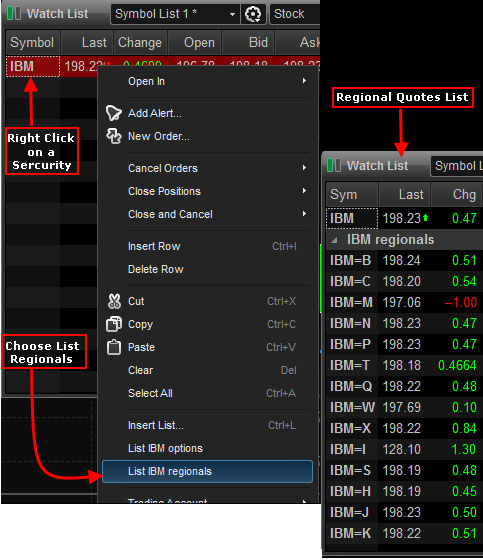
Task: Expand the Cancel Orders submenu
Action: (x=304, y=168)
